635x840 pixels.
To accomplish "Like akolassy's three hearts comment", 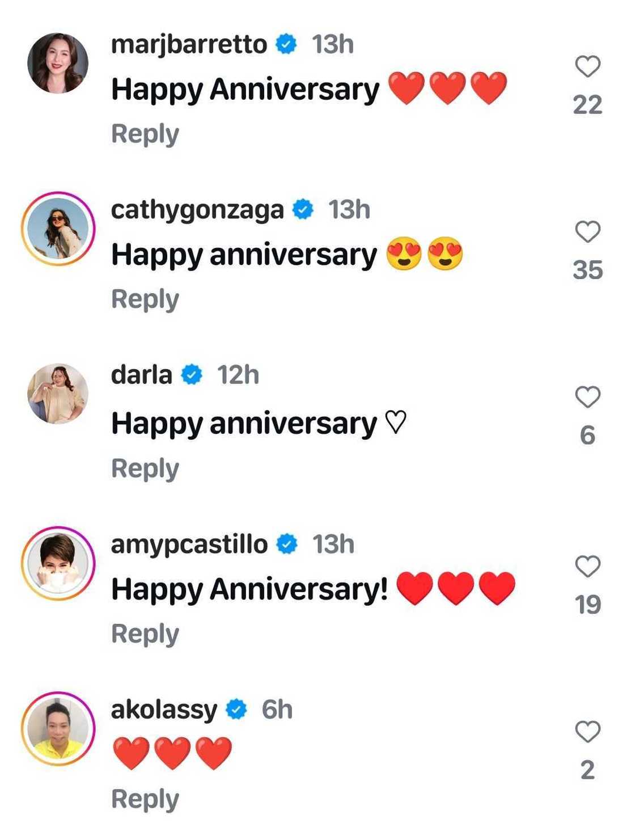I will click(587, 732).
